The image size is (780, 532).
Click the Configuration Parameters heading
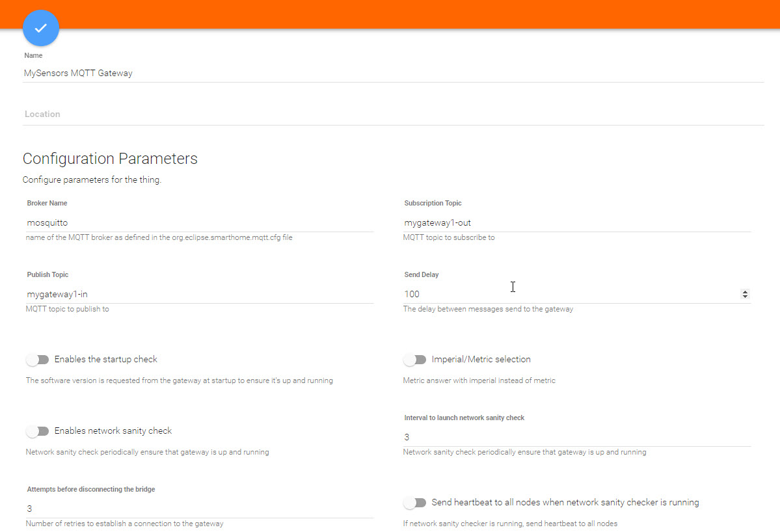[110, 159]
